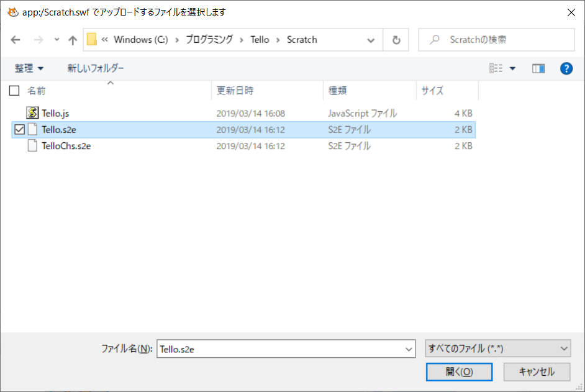Click the キャンセル button
585x392 pixels.
[537, 372]
